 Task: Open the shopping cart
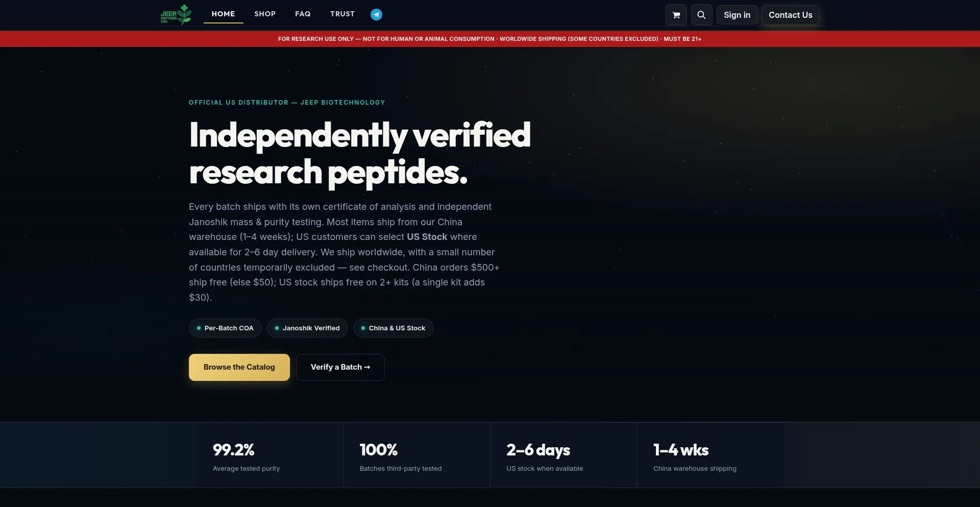676,15
